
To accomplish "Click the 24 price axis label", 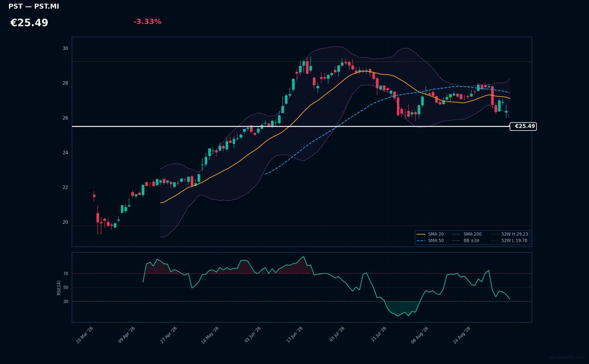I will 65,153.
